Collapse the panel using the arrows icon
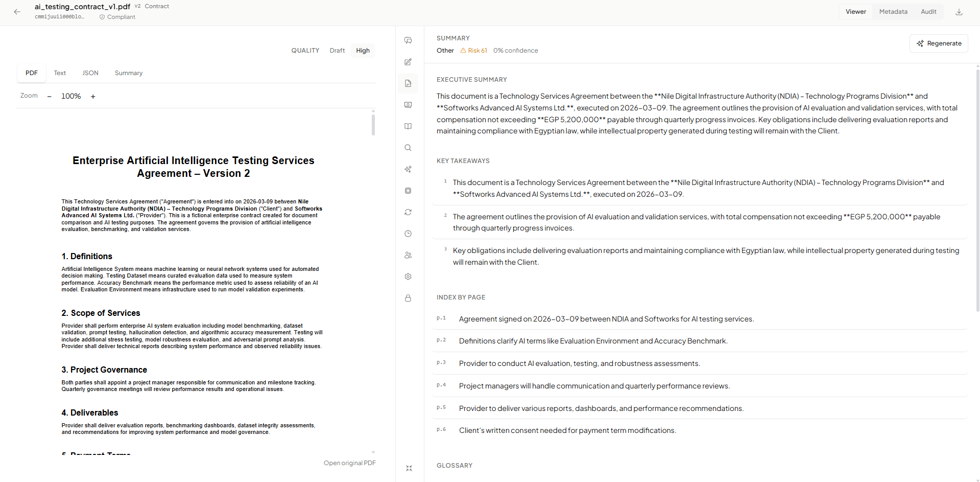The image size is (980, 482). pyautogui.click(x=409, y=468)
